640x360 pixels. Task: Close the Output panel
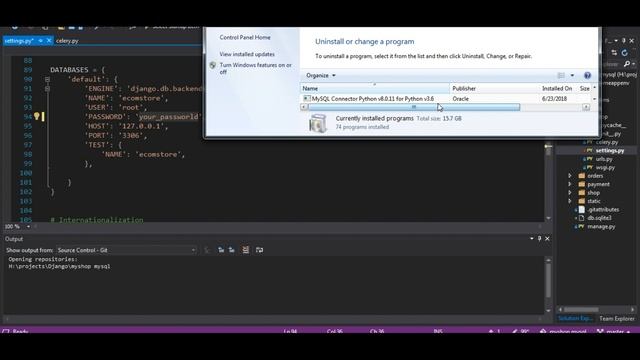pyautogui.click(x=547, y=239)
